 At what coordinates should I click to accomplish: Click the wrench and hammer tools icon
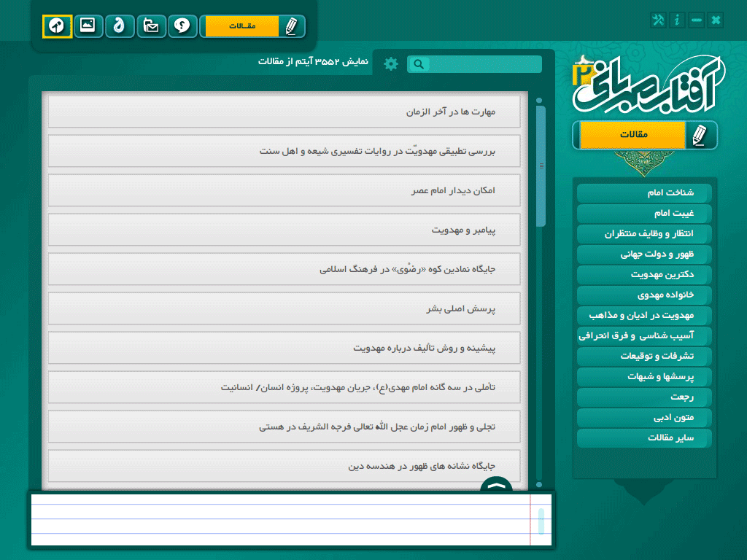[659, 20]
